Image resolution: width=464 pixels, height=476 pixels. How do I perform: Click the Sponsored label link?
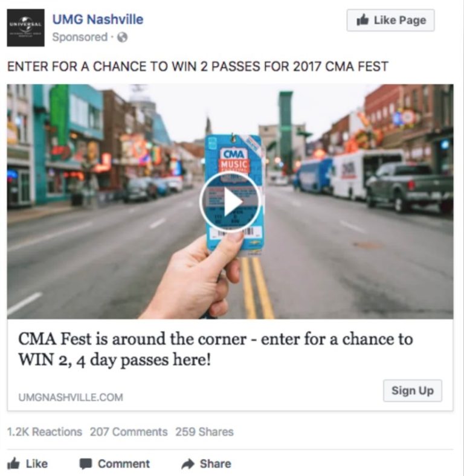pyautogui.click(x=80, y=37)
